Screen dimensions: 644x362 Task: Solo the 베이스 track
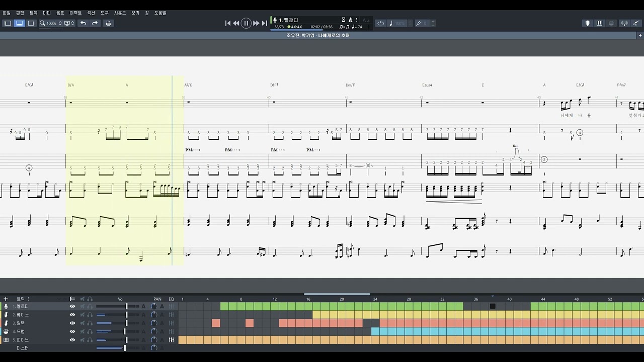click(x=90, y=315)
